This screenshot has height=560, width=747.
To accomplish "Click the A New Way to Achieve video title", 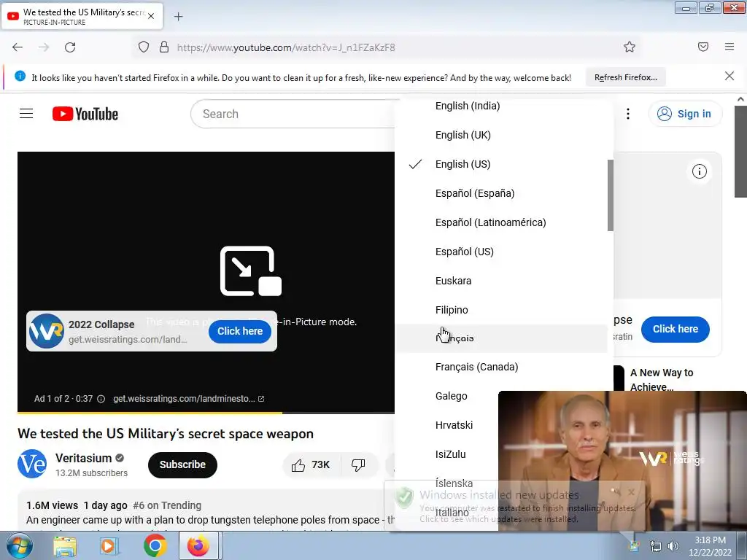I will (x=662, y=379).
